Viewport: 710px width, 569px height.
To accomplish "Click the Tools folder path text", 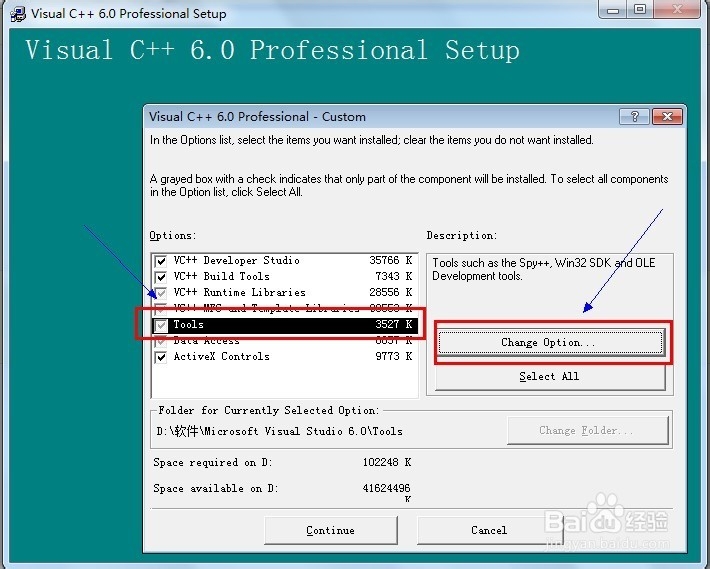I will 279,431.
